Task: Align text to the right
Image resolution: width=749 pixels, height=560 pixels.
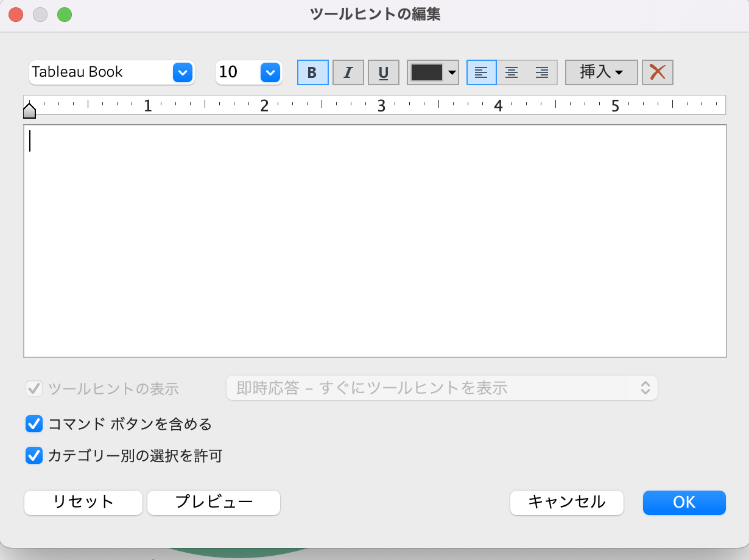Action: coord(542,72)
